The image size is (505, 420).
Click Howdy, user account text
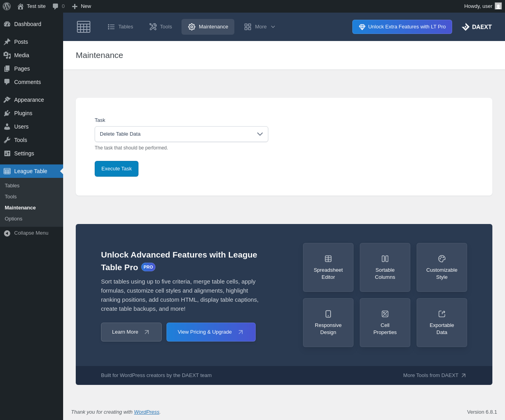[x=478, y=6]
